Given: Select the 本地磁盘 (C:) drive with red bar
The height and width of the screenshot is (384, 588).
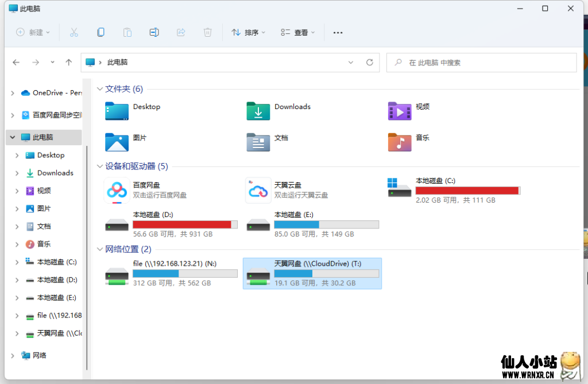Looking at the screenshot, I should tap(454, 190).
